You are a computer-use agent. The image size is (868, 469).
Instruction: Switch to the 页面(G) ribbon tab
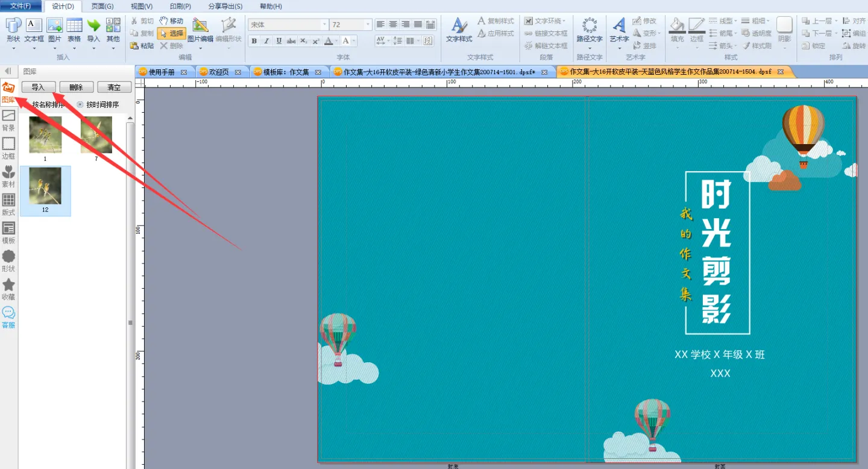click(x=102, y=6)
